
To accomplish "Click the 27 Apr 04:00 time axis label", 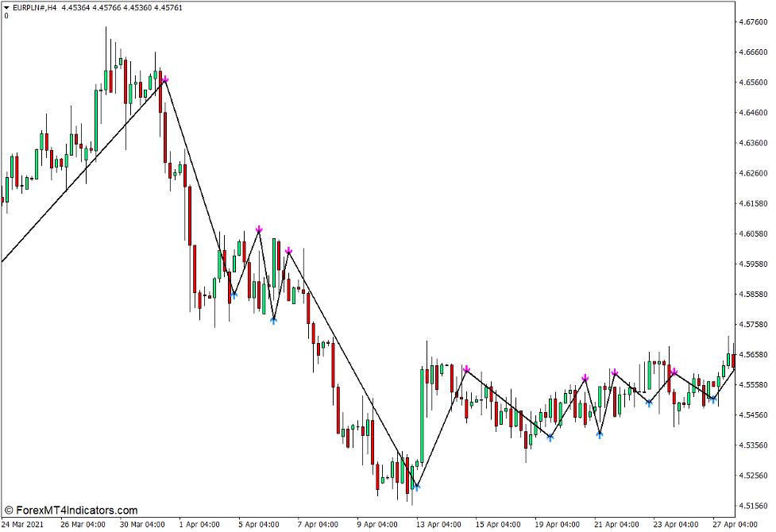I will tap(736, 524).
